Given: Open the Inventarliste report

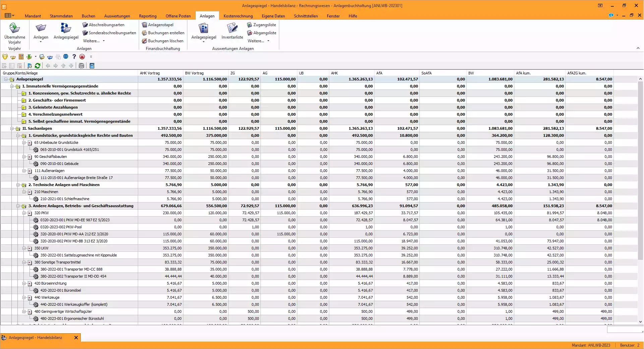Looking at the screenshot, I should point(232,31).
